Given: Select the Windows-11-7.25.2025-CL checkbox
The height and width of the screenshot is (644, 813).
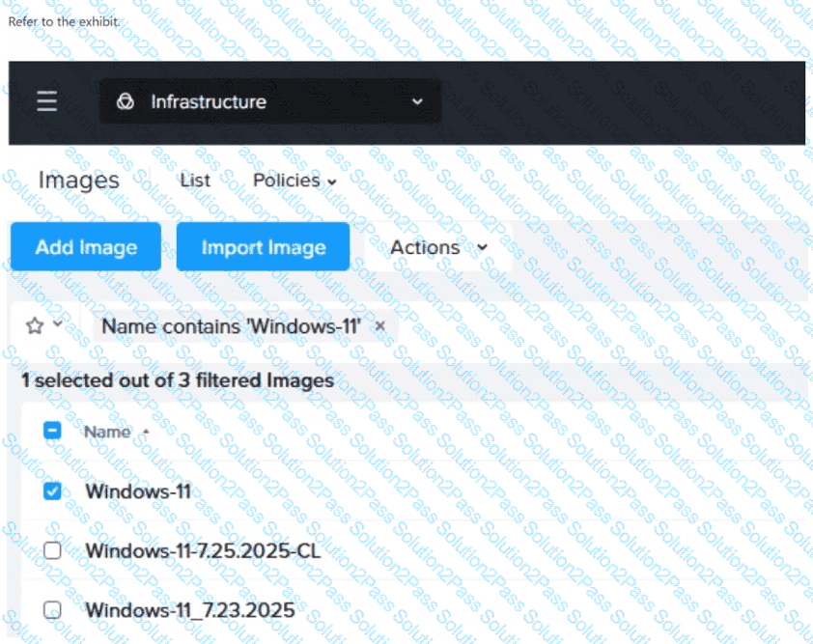Looking at the screenshot, I should [x=53, y=550].
